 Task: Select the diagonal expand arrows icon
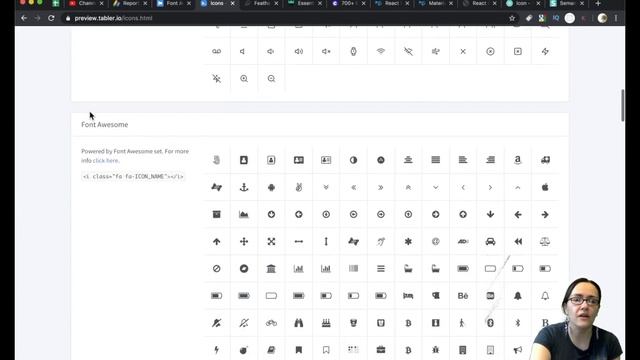click(271, 242)
